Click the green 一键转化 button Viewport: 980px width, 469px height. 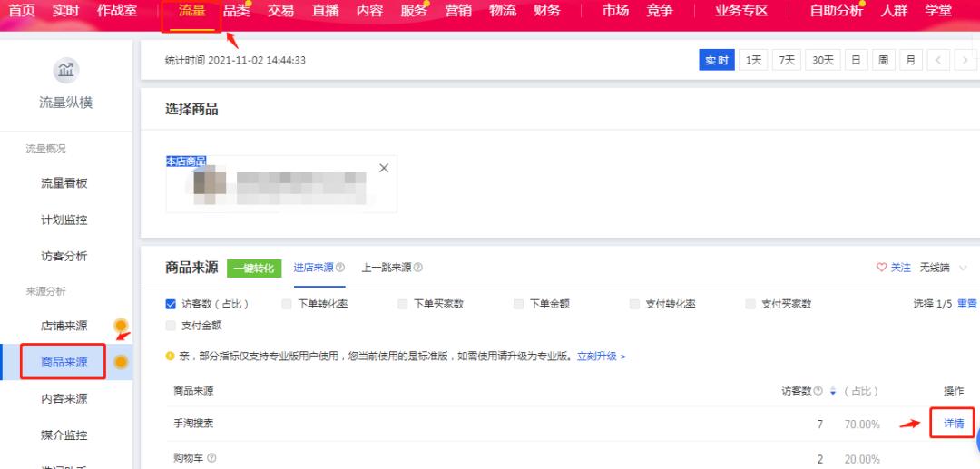coord(254,268)
